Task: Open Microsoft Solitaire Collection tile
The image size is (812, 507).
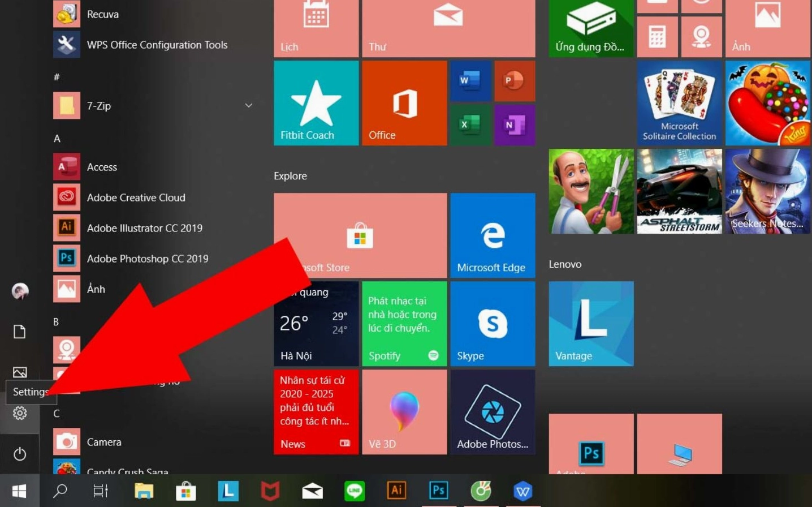Action: (679, 103)
